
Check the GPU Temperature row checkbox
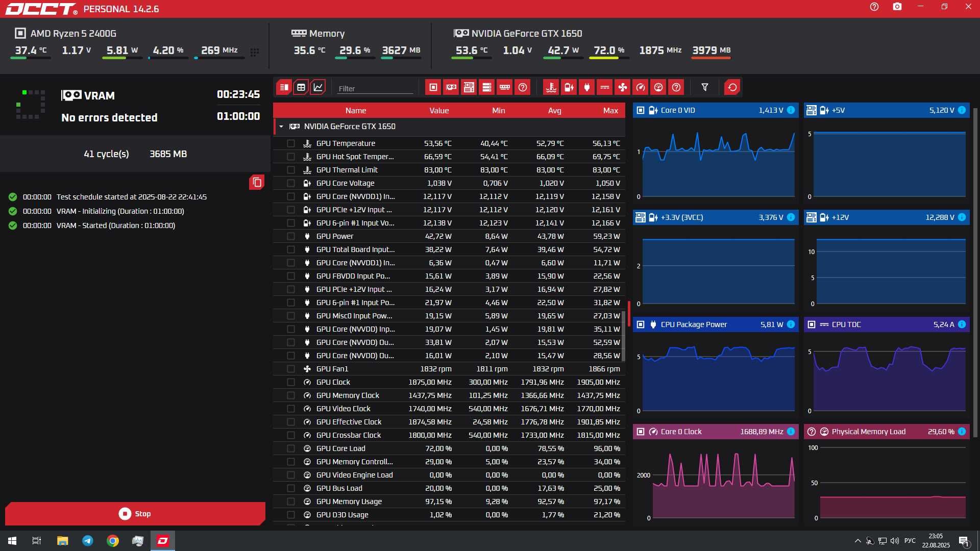[x=291, y=143]
